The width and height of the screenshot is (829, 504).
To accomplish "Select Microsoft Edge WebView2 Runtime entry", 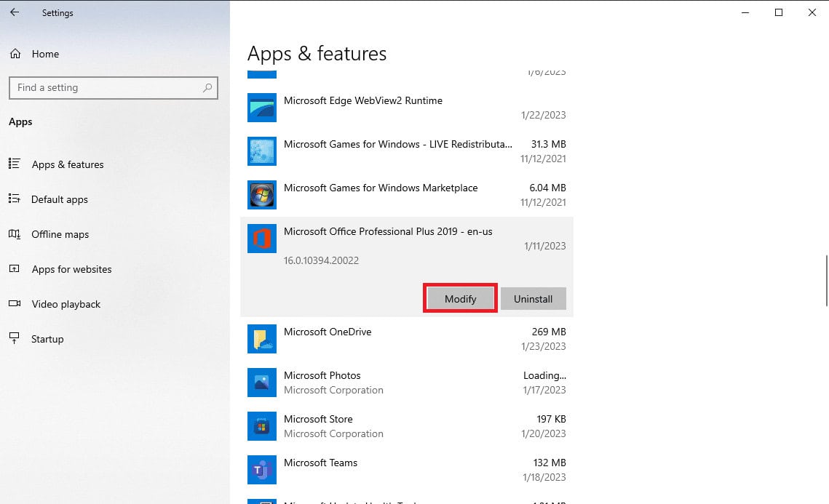I will click(407, 108).
